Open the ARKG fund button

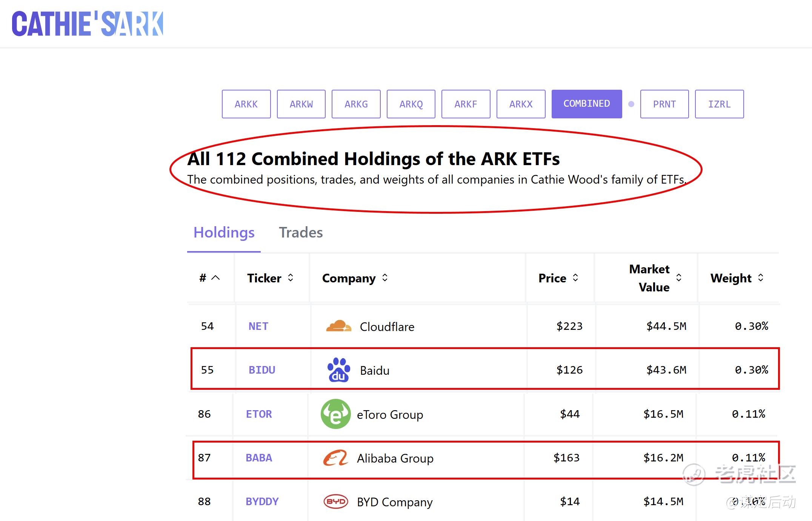point(356,104)
